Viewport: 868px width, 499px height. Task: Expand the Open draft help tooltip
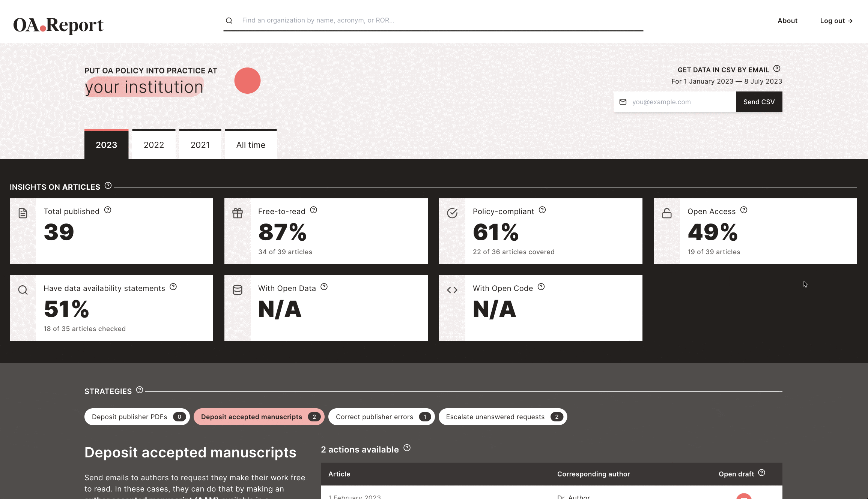762,474
